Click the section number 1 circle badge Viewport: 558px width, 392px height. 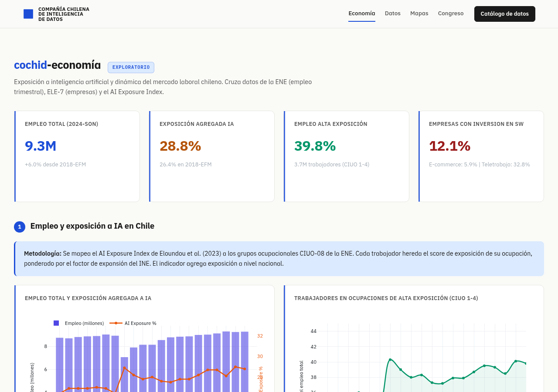tap(20, 227)
